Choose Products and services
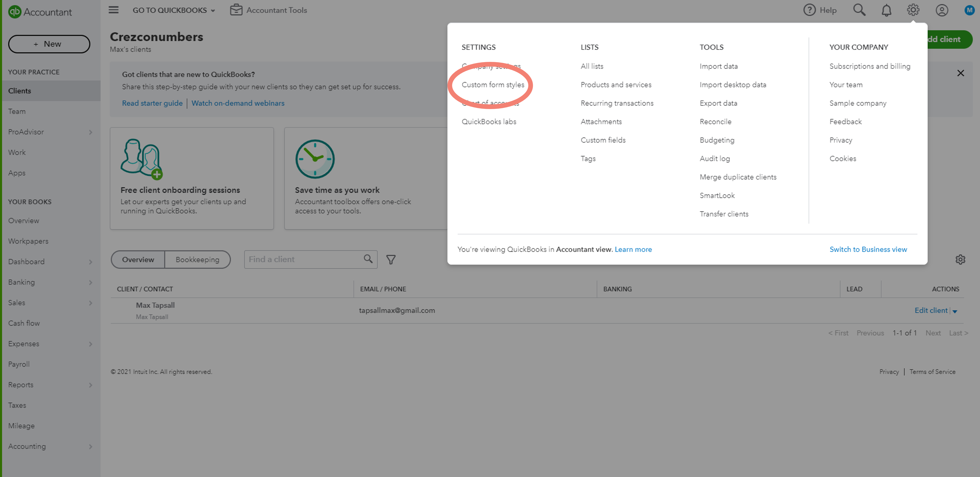 (x=616, y=85)
